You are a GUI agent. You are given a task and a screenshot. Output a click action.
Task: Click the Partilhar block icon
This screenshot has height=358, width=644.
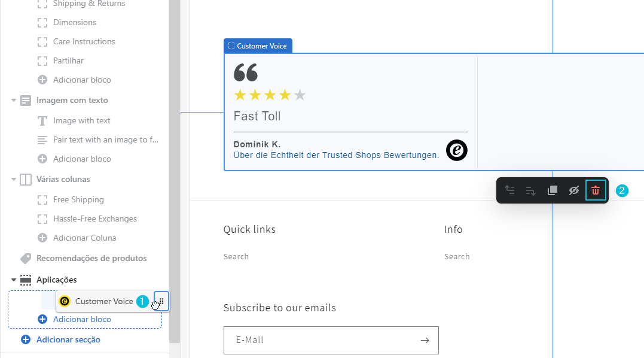(x=42, y=61)
